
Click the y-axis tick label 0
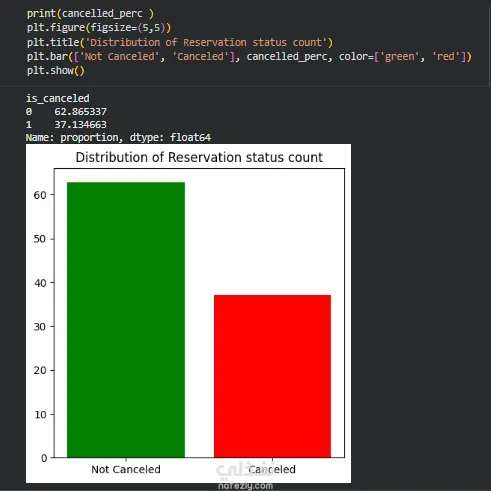click(44, 458)
